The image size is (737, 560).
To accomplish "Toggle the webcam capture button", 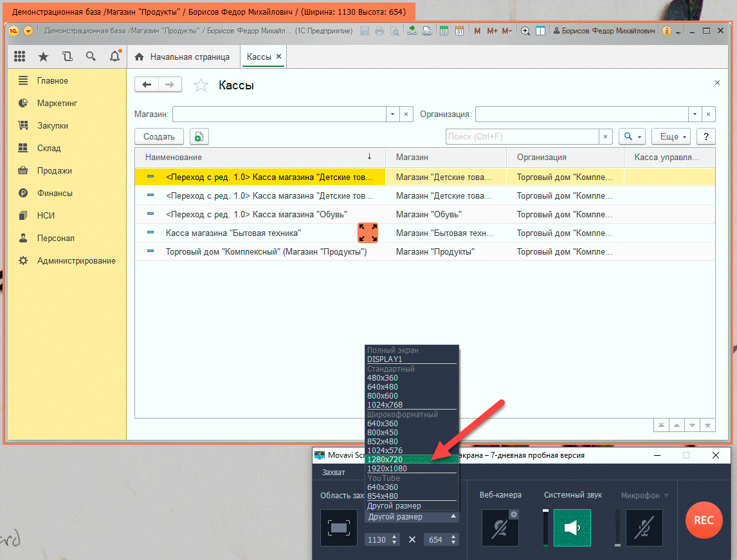I will pos(500,528).
